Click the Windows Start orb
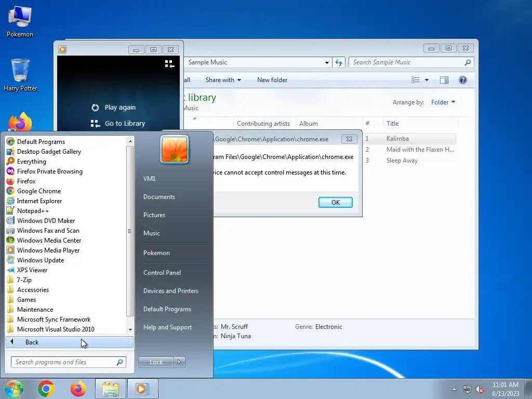The height and width of the screenshot is (399, 532). point(14,389)
